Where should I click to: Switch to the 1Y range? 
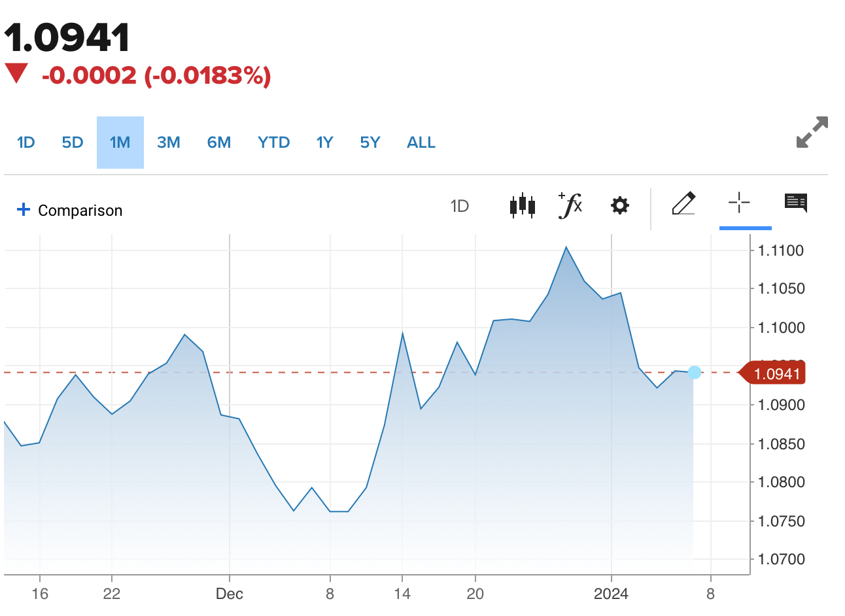coord(325,143)
